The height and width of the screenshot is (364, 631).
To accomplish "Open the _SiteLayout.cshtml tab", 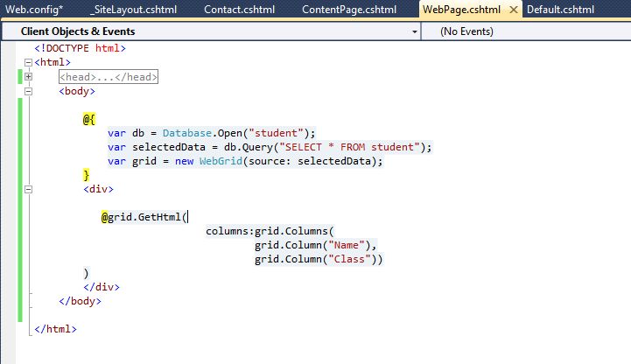I will point(133,10).
